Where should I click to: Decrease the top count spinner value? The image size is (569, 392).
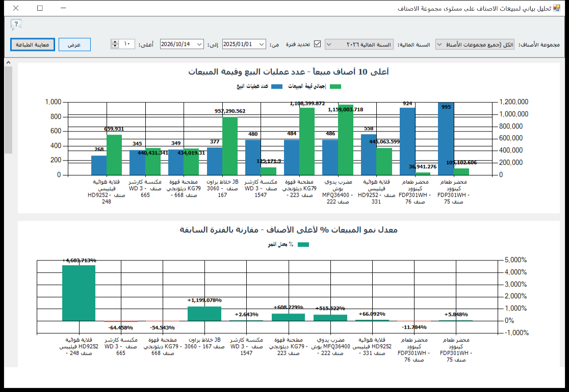115,46
